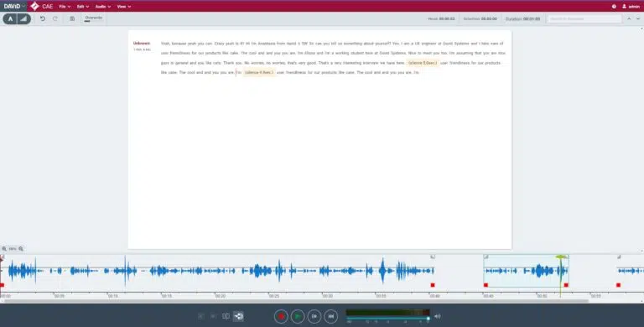Toggle the Overwrite mode switch
The width and height of the screenshot is (644, 327).
pyautogui.click(x=93, y=18)
